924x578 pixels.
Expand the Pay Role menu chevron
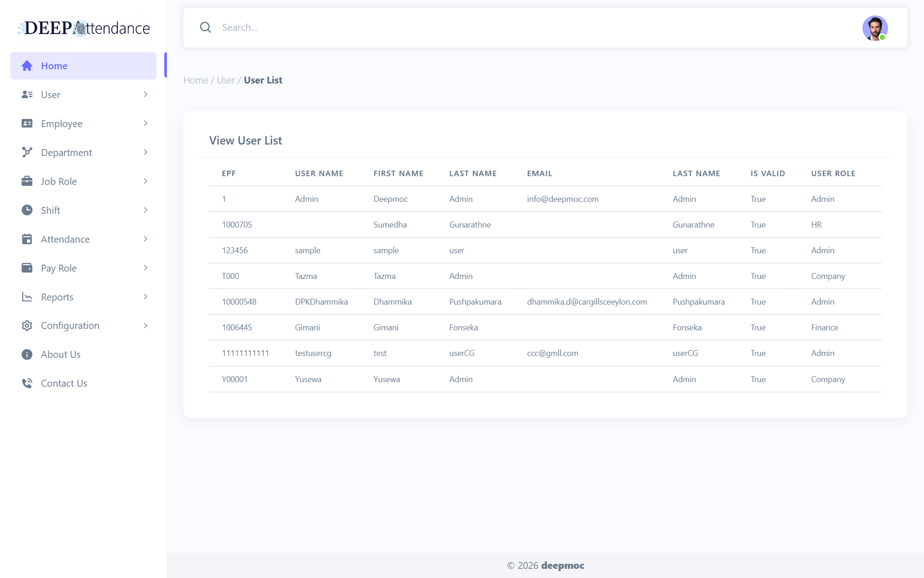(145, 268)
